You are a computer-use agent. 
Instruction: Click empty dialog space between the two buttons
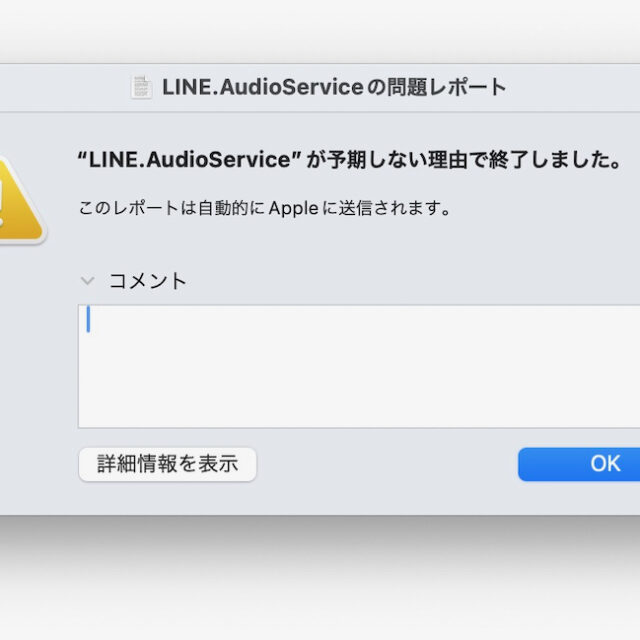pyautogui.click(x=387, y=464)
